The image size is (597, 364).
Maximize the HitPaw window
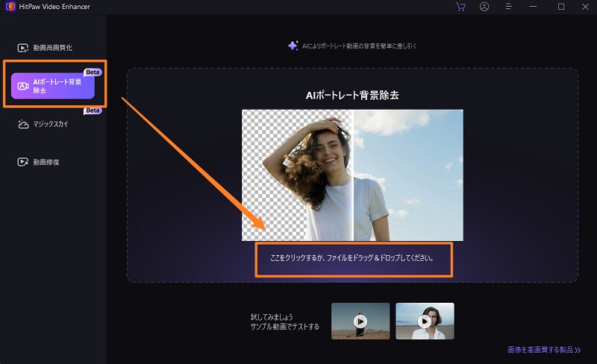[561, 7]
